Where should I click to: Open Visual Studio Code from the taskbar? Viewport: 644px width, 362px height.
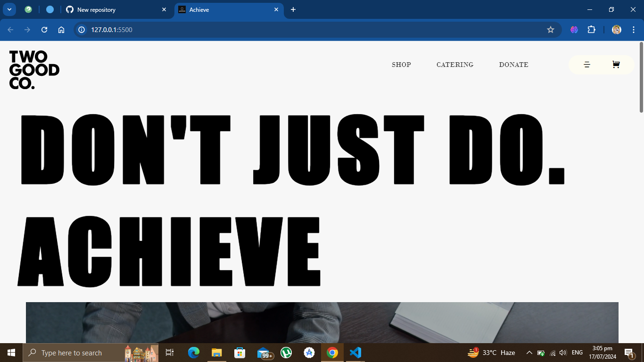pyautogui.click(x=355, y=353)
